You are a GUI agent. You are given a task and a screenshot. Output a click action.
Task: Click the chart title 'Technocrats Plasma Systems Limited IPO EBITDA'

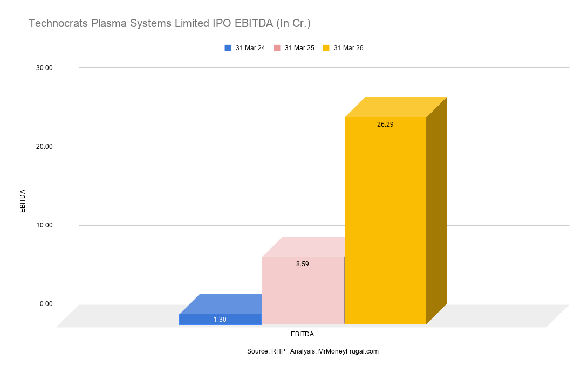tap(169, 23)
